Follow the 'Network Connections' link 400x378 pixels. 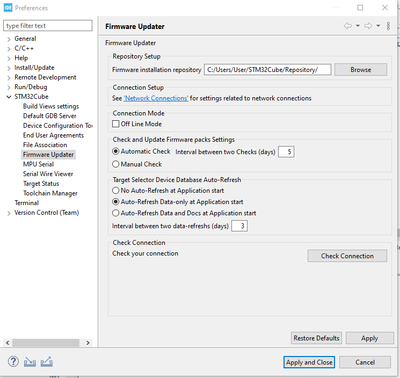click(x=156, y=98)
